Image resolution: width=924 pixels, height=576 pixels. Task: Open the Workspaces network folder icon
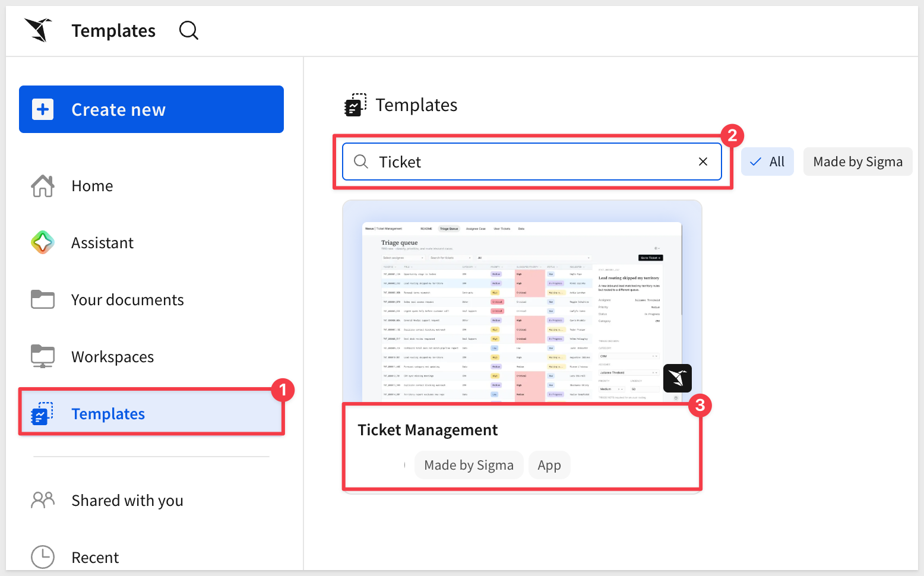click(x=43, y=356)
